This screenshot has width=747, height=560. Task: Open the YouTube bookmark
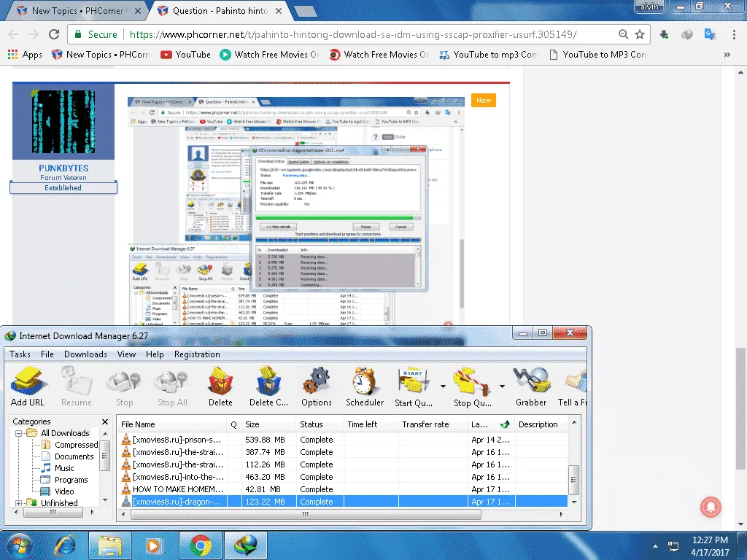coord(186,55)
